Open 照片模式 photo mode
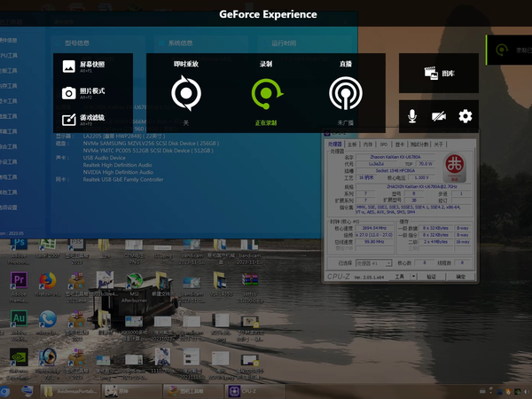Screen dimensions: 532x399 point(83,92)
